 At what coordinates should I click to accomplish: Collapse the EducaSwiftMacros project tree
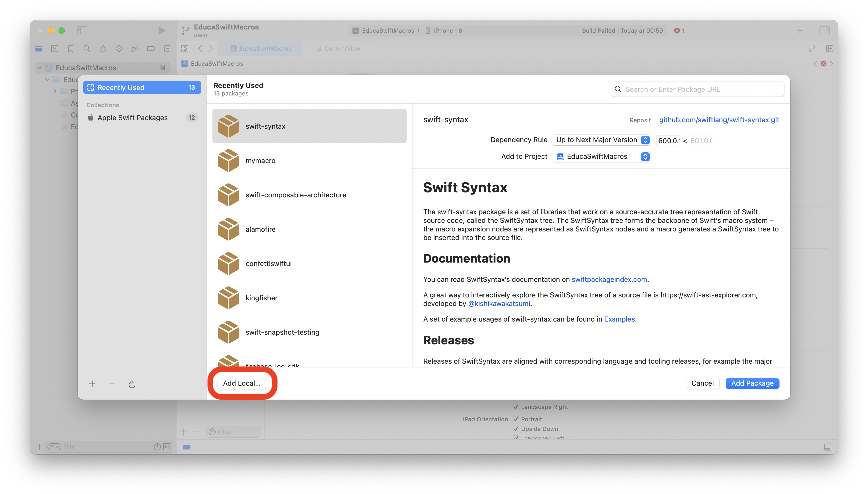pyautogui.click(x=40, y=68)
